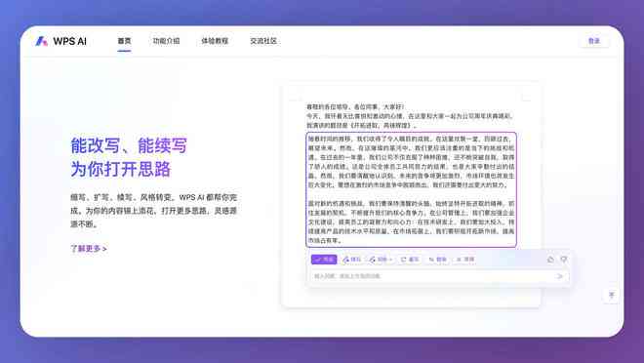Click the send arrow icon

tap(559, 276)
